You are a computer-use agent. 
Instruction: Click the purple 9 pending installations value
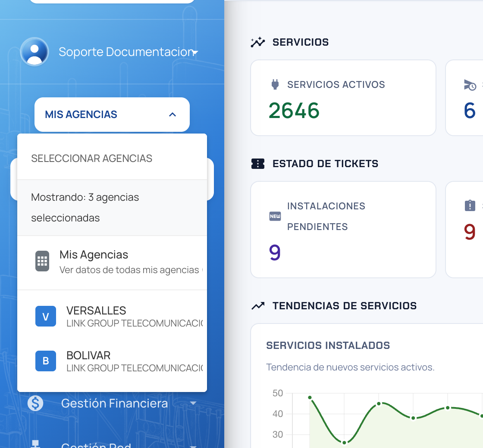pos(275,252)
